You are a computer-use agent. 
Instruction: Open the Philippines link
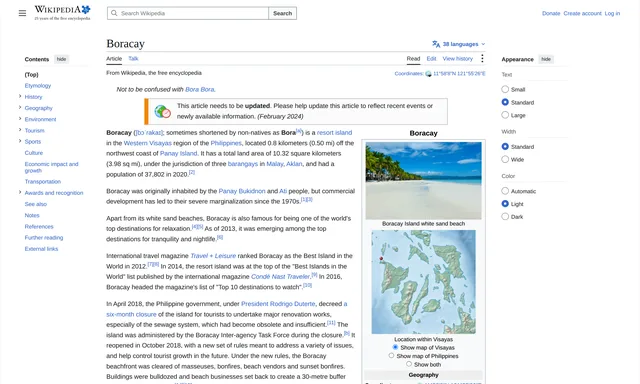pyautogui.click(x=226, y=143)
